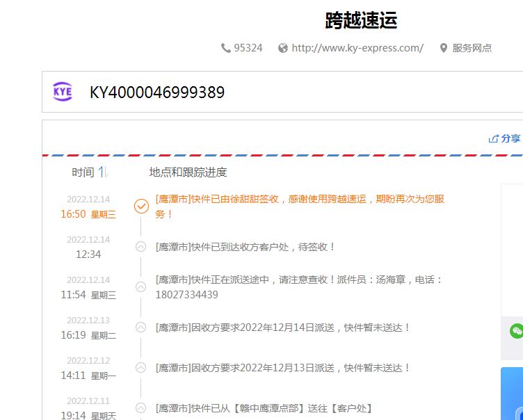Click the phone icon beside 95324
This screenshot has width=523, height=420.
226,48
